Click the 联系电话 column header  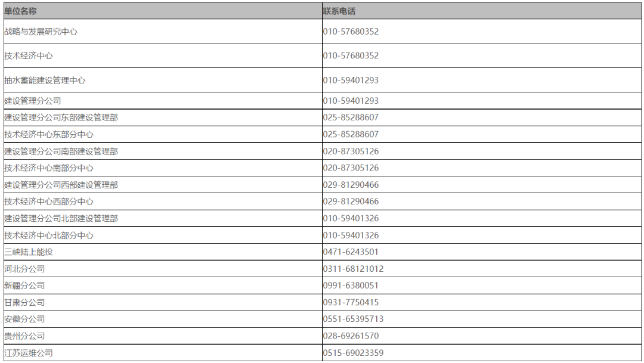point(482,11)
